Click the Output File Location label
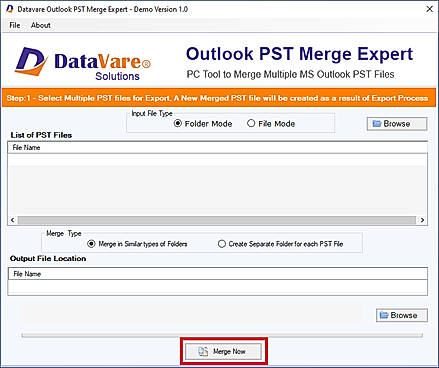Image resolution: width=439 pixels, height=368 pixels. click(48, 258)
